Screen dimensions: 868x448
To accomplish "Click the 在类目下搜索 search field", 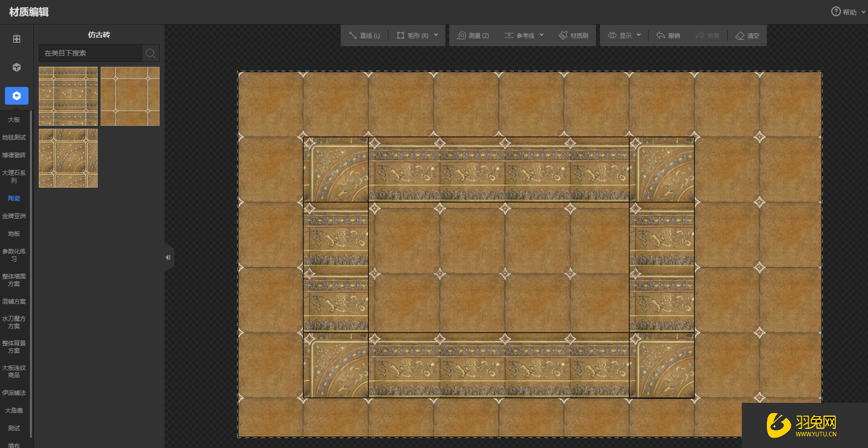I will [91, 53].
